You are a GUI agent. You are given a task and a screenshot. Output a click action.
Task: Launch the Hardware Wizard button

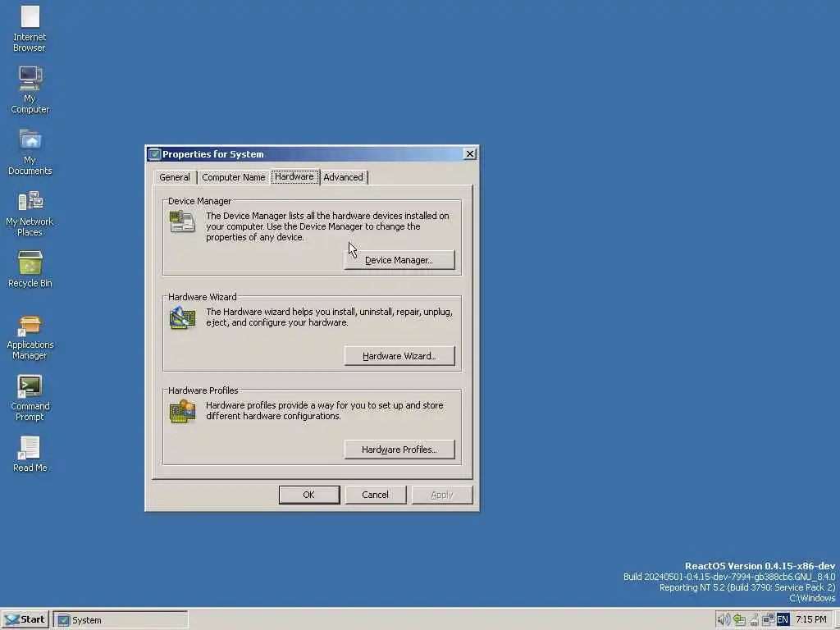tap(399, 356)
